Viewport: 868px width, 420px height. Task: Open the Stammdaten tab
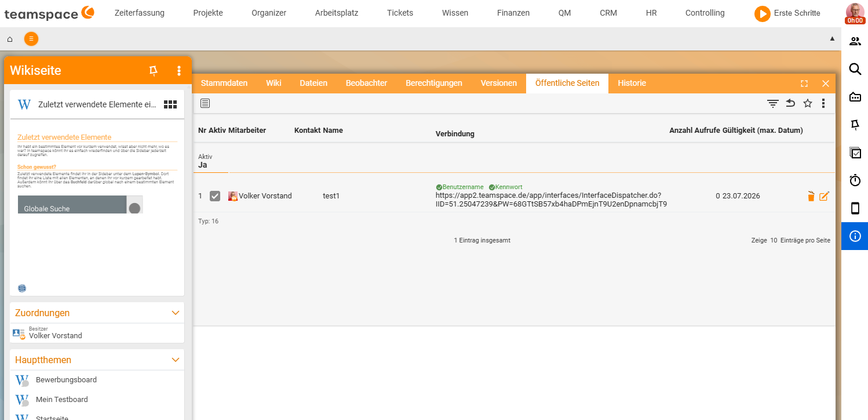pyautogui.click(x=224, y=83)
